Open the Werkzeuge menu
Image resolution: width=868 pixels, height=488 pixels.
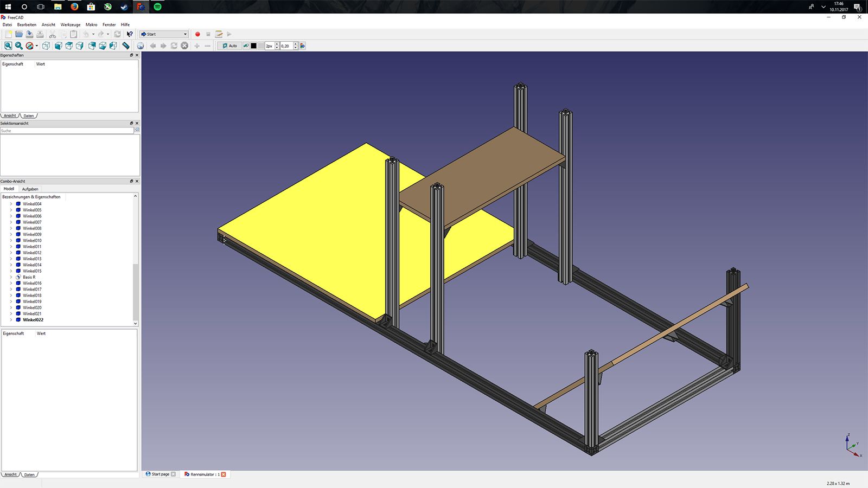(71, 24)
